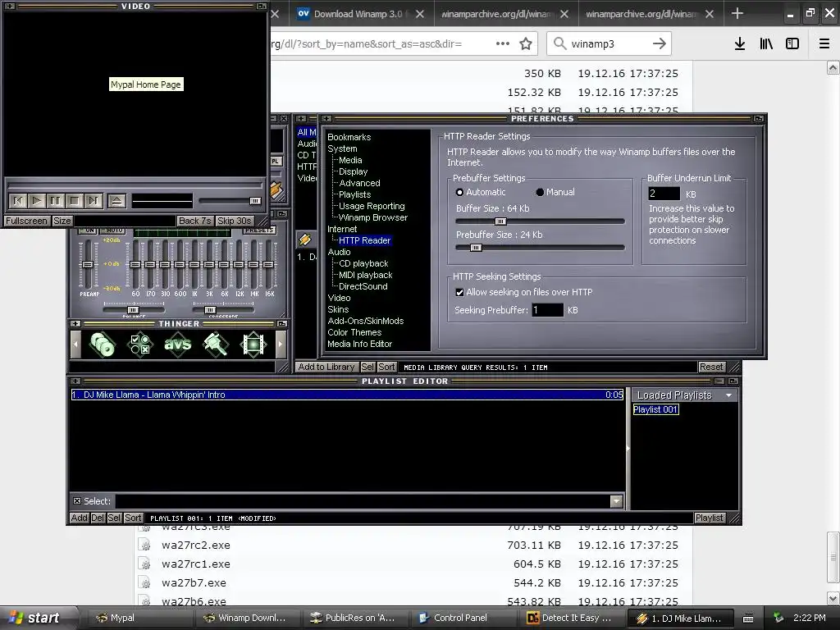Click the Back 7s button

click(x=195, y=221)
